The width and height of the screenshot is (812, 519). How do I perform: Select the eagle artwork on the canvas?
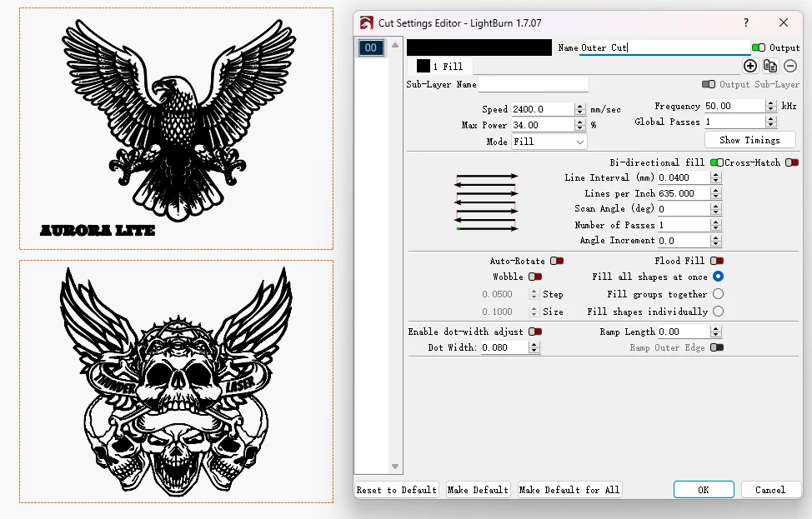[x=178, y=119]
